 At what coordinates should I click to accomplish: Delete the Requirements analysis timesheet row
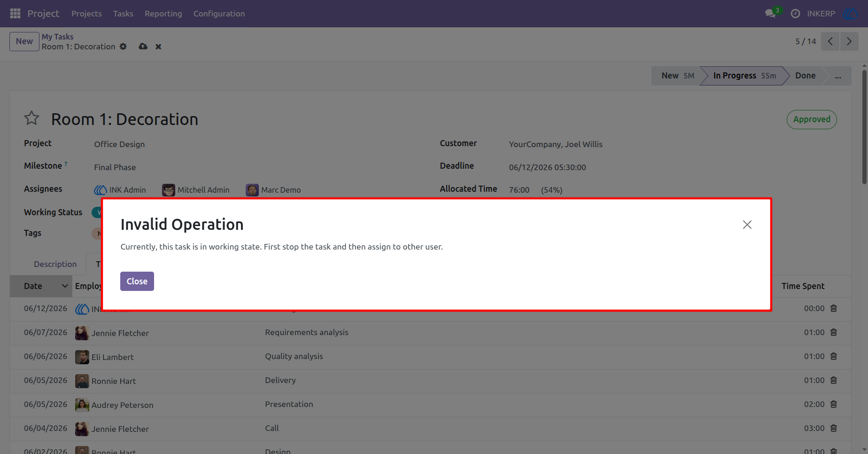(x=834, y=332)
